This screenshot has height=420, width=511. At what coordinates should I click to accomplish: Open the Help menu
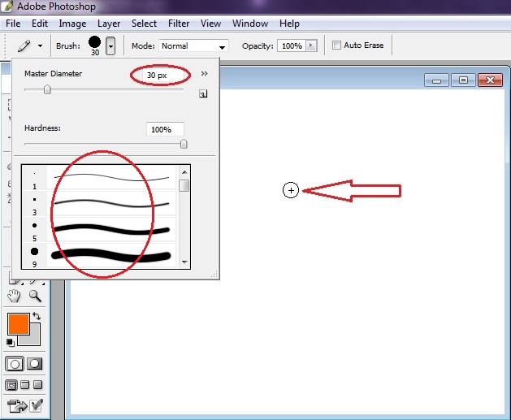289,24
